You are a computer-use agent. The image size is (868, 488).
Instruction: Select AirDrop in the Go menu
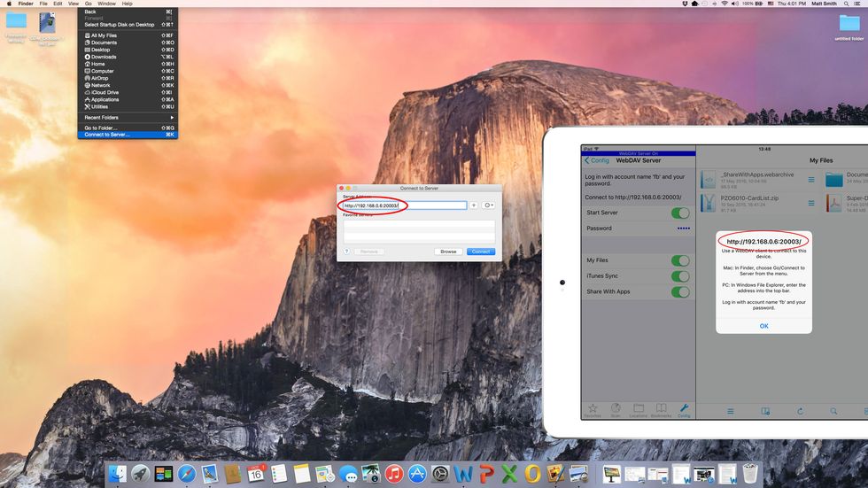(x=102, y=78)
